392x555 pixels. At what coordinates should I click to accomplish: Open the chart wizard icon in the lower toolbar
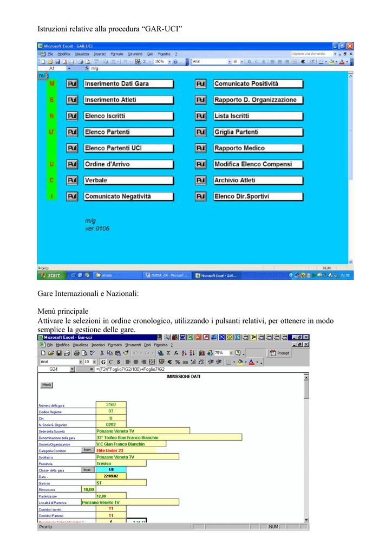click(202, 353)
